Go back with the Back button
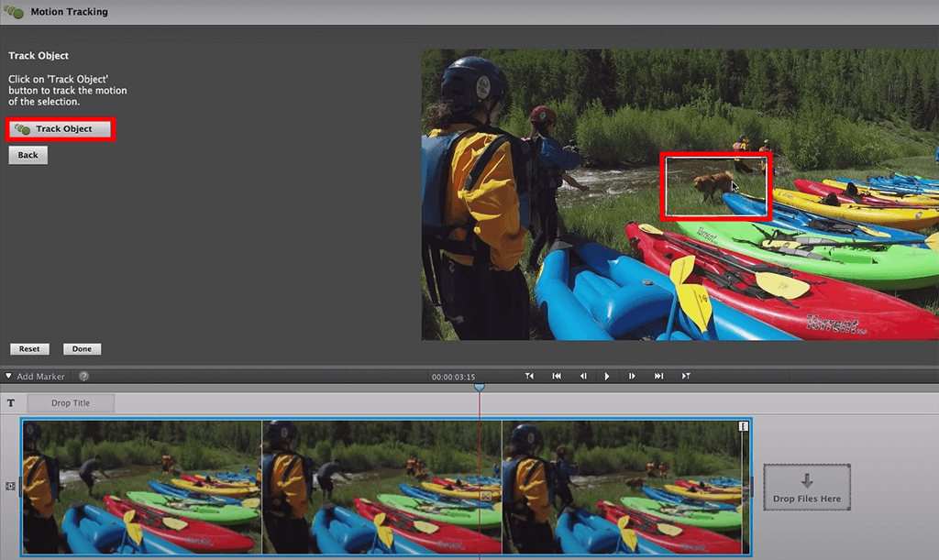This screenshot has width=939, height=560. tap(28, 155)
